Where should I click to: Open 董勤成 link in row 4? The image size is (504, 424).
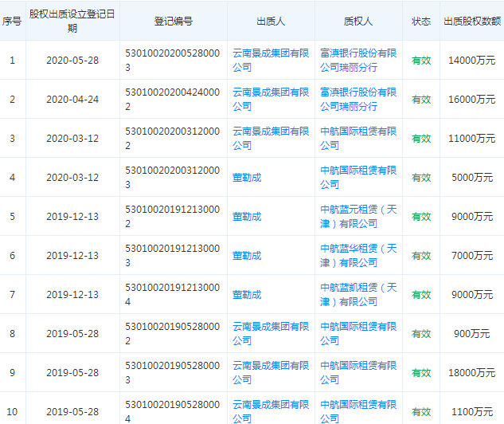click(247, 177)
